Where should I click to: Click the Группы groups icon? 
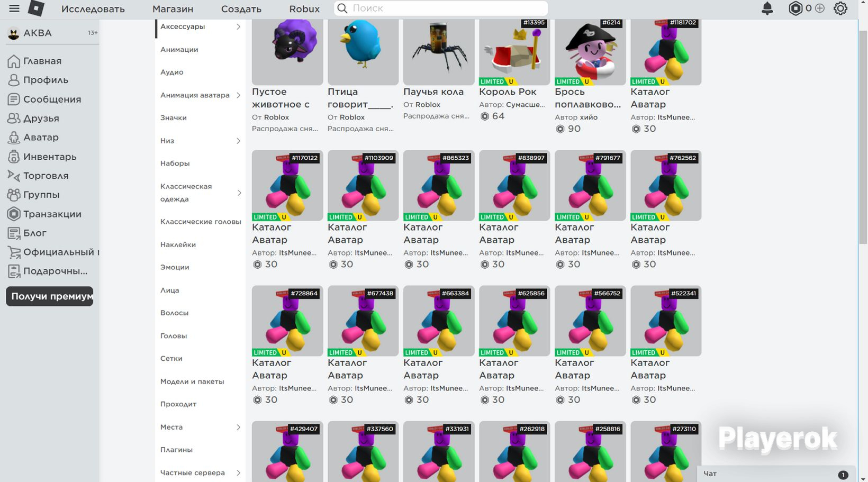pyautogui.click(x=14, y=195)
